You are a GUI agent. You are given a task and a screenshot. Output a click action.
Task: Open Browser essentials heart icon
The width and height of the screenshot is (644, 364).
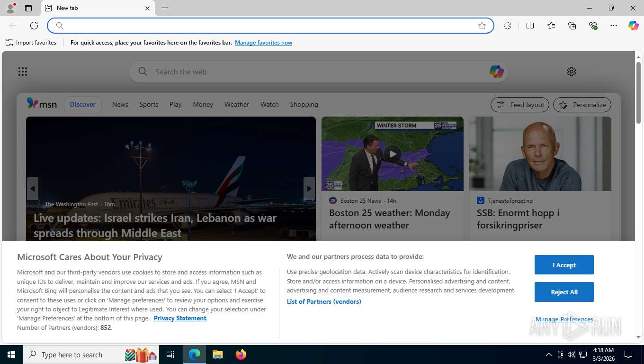[x=593, y=26]
